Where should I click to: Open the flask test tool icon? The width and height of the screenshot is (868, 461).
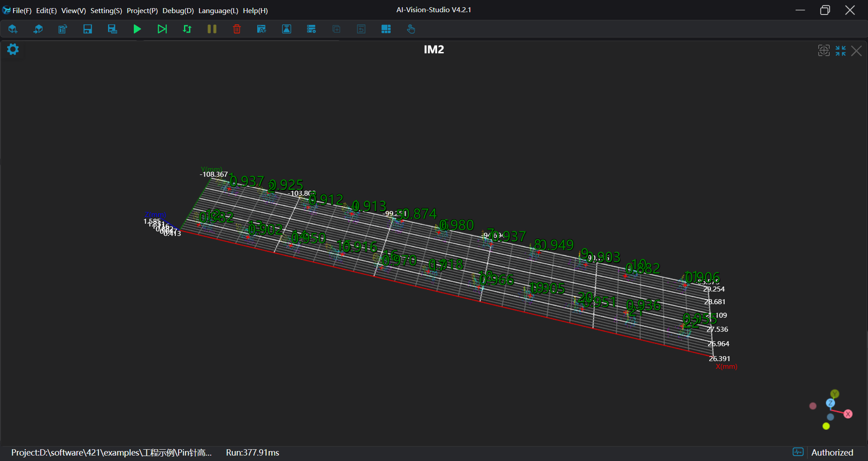pyautogui.click(x=287, y=29)
